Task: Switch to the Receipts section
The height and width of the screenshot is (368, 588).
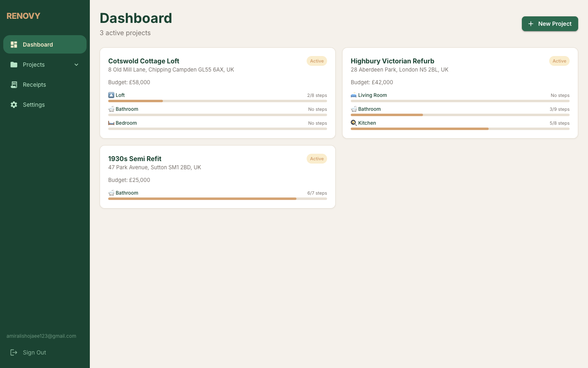Action: 34,85
